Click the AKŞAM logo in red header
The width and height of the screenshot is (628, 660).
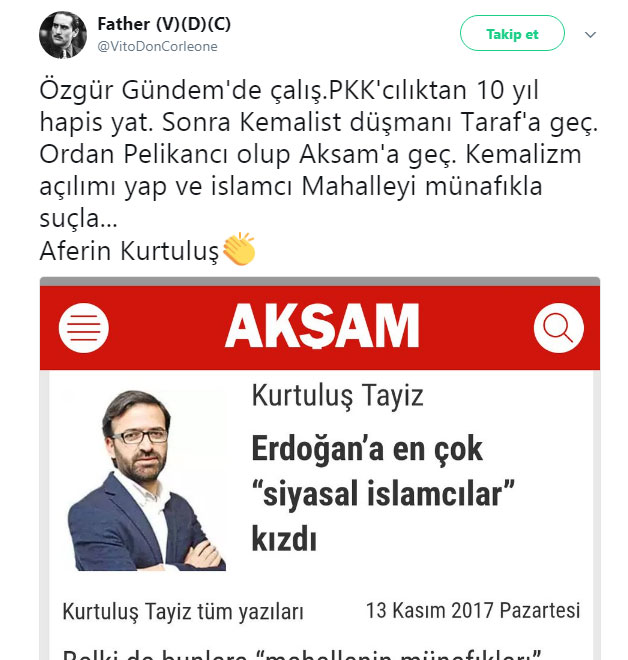[x=322, y=326]
